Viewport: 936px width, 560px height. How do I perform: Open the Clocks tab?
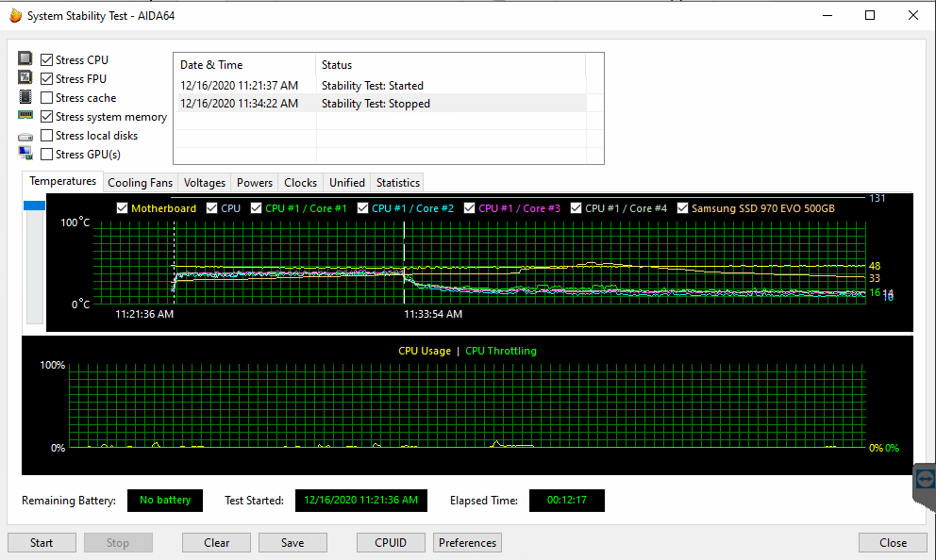(x=300, y=183)
